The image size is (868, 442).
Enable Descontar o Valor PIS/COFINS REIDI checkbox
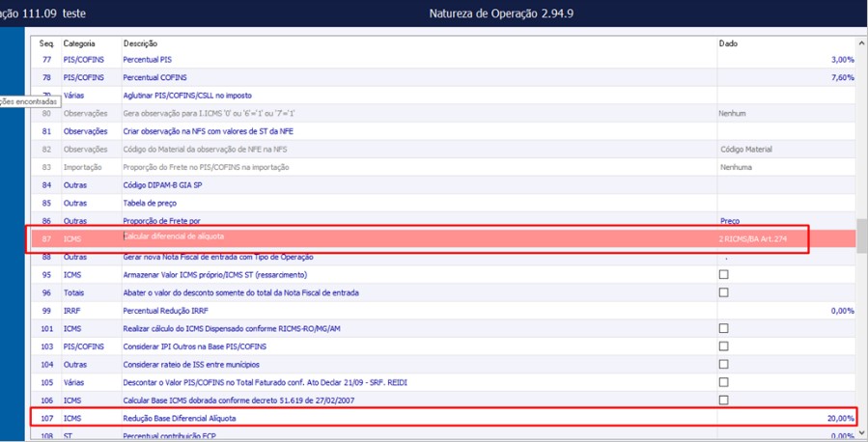723,382
